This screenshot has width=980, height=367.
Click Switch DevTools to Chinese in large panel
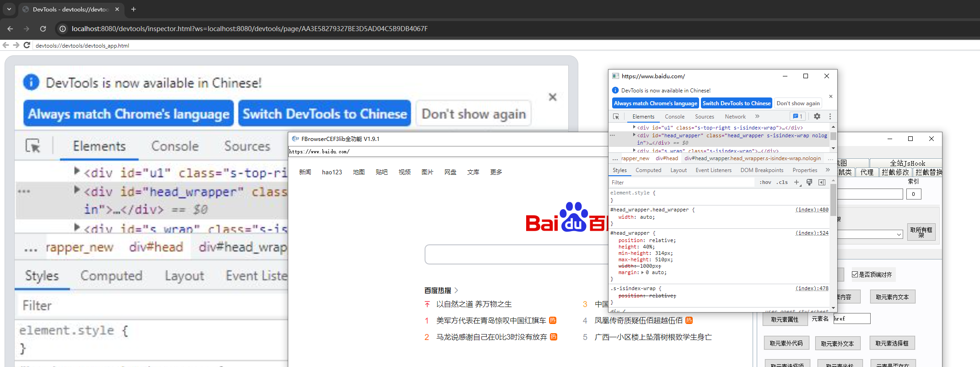[325, 113]
